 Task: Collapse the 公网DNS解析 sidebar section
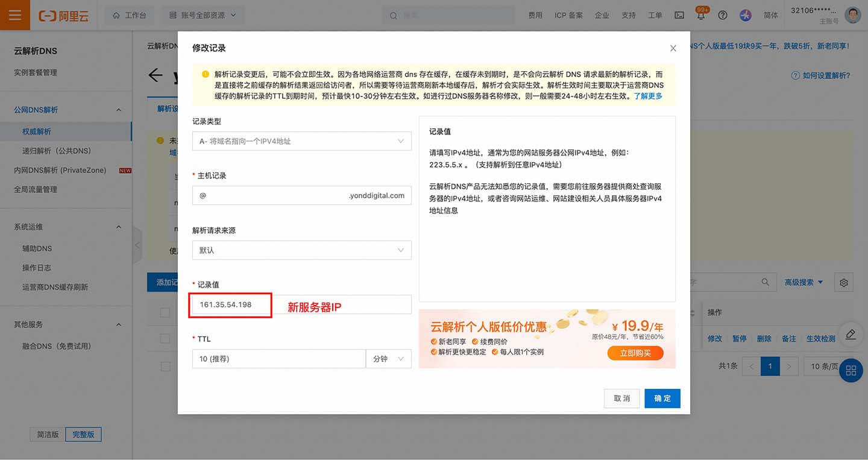coord(119,110)
